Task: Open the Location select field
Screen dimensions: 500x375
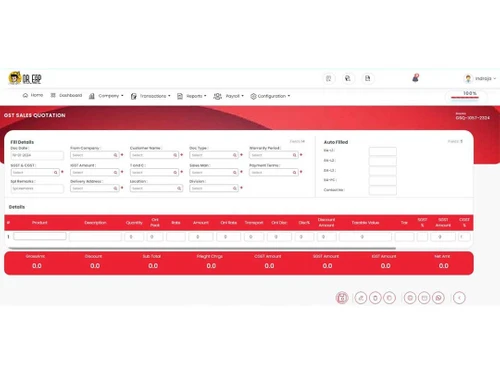Action: pyautogui.click(x=156, y=188)
